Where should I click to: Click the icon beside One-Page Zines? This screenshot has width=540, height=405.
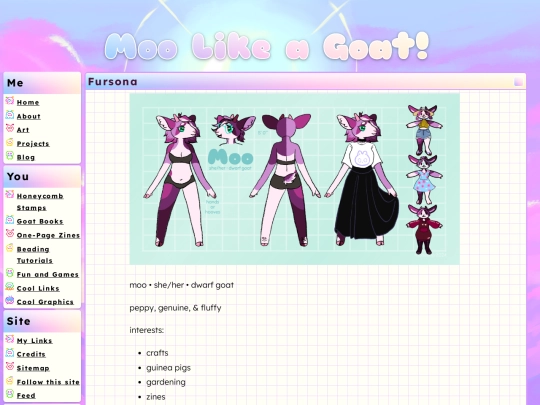click(x=10, y=233)
